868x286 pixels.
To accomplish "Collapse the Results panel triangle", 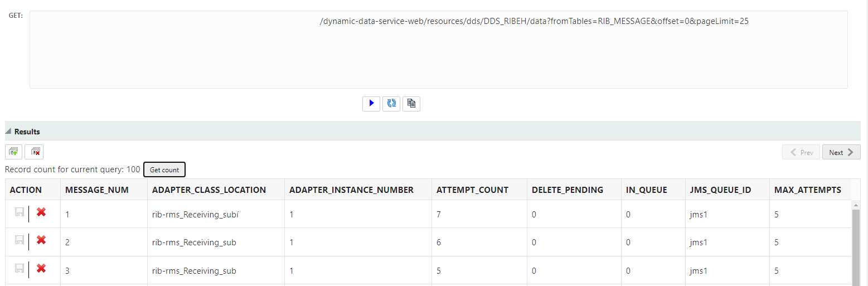I will [8, 132].
